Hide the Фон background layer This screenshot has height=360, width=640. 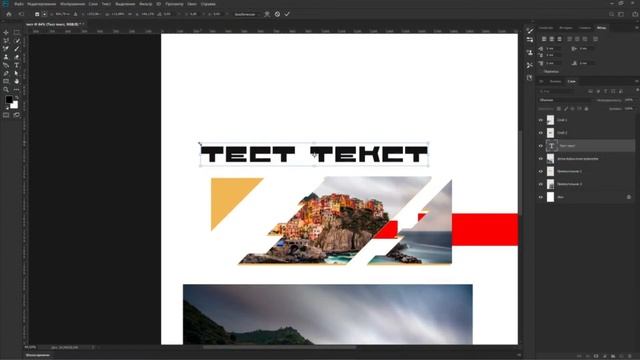(x=541, y=197)
